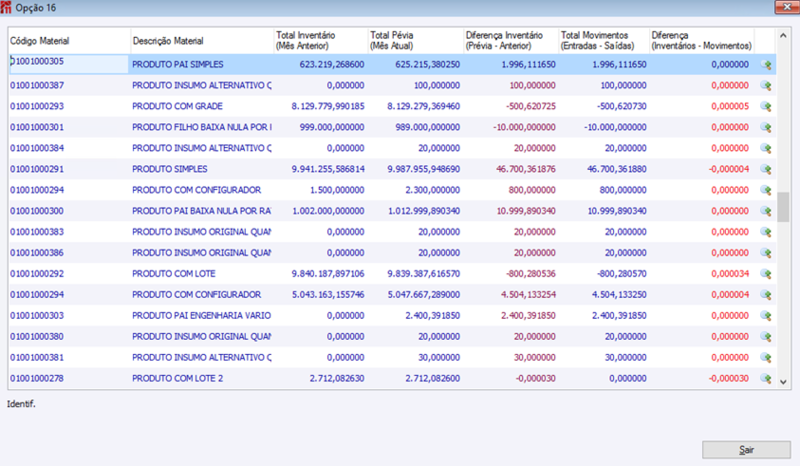Click description PRODUTO COM GRADE
Screen dimensions: 800x466
click(x=177, y=106)
